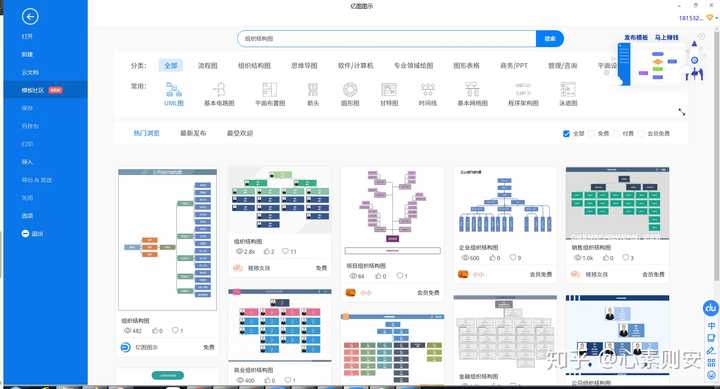
Task: Click the VIP diamond icon near account
Action: pos(710,17)
